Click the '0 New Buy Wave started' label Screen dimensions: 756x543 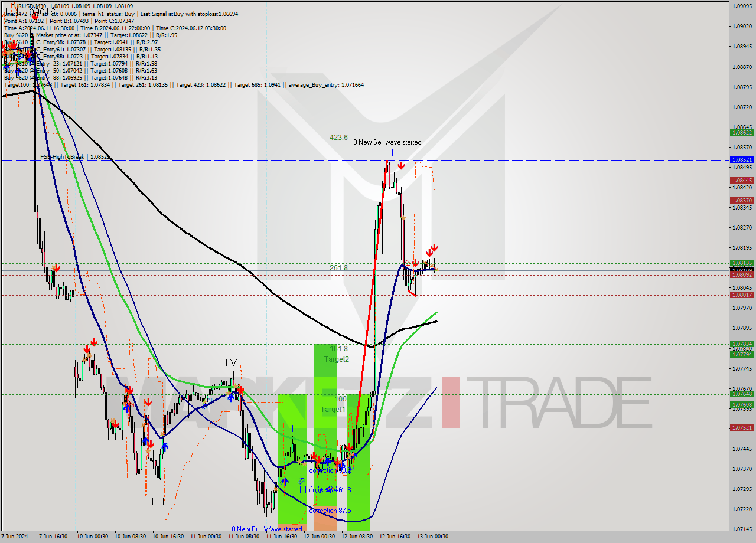[x=267, y=529]
